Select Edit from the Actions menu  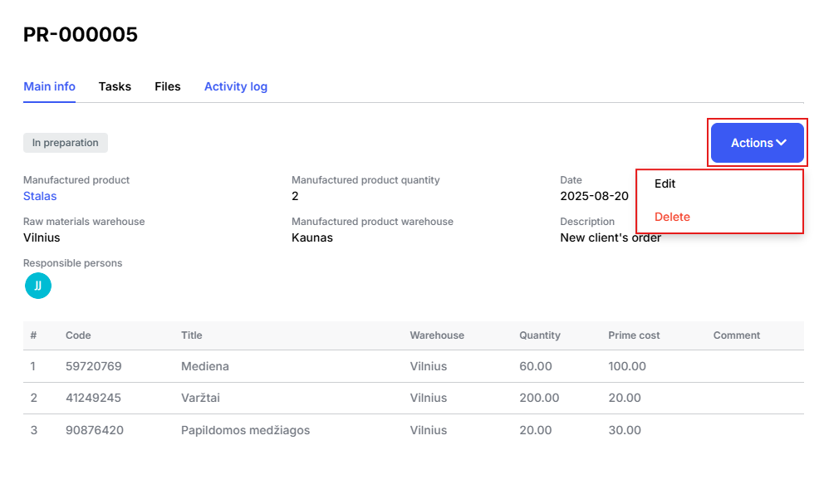point(665,184)
